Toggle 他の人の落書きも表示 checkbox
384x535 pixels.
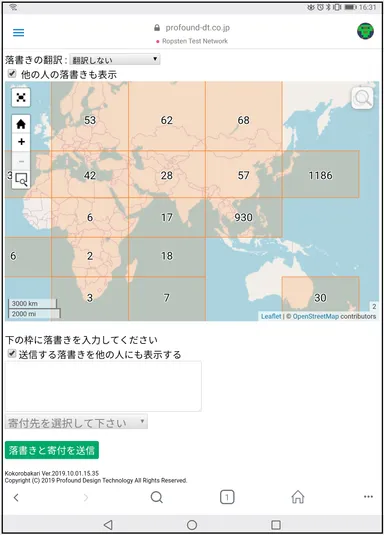(x=12, y=73)
